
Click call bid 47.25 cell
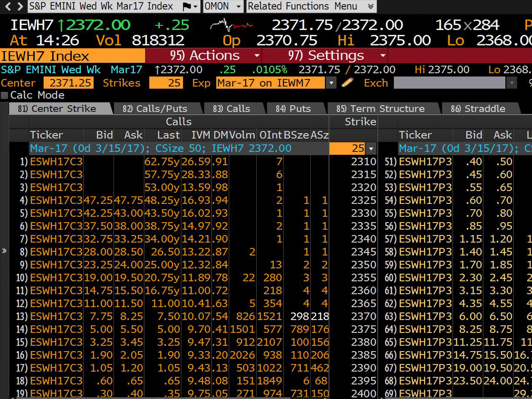click(x=98, y=200)
